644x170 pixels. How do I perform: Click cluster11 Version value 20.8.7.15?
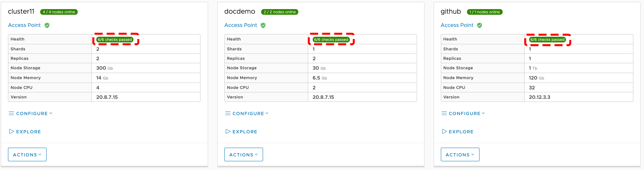107,97
